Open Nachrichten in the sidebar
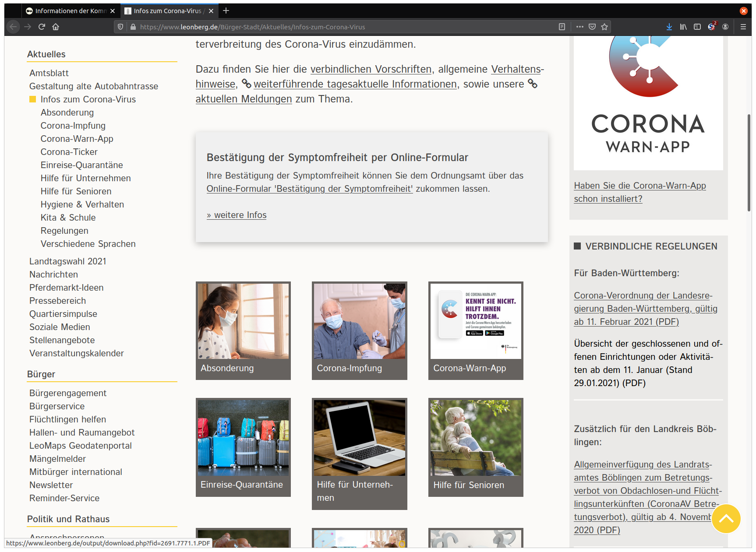This screenshot has height=552, width=756. point(53,274)
